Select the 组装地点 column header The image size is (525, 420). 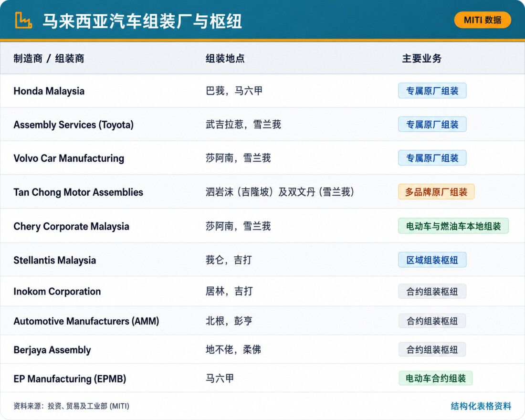click(225, 58)
